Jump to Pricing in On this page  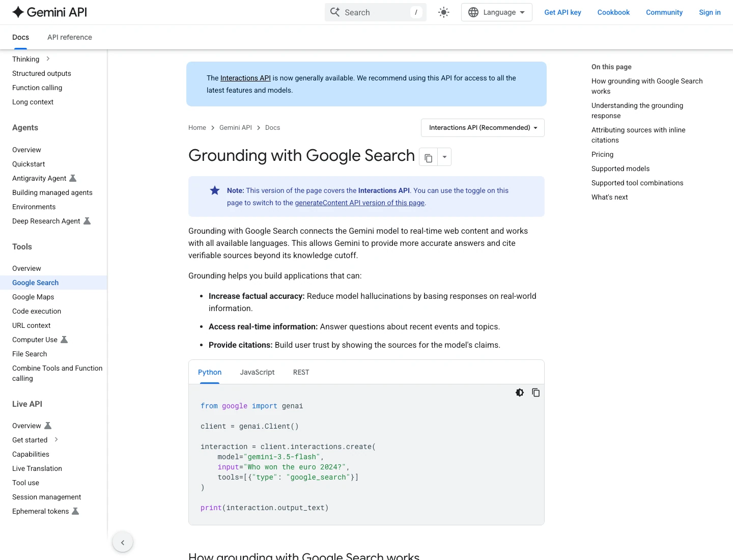point(602,154)
